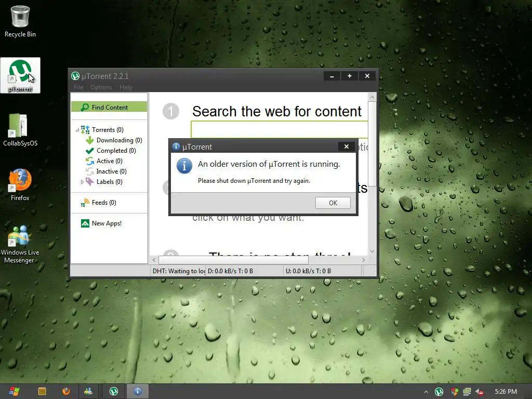Screen dimensions: 532x399
Task: Click µTorrent system tray icon
Action: click(439, 392)
